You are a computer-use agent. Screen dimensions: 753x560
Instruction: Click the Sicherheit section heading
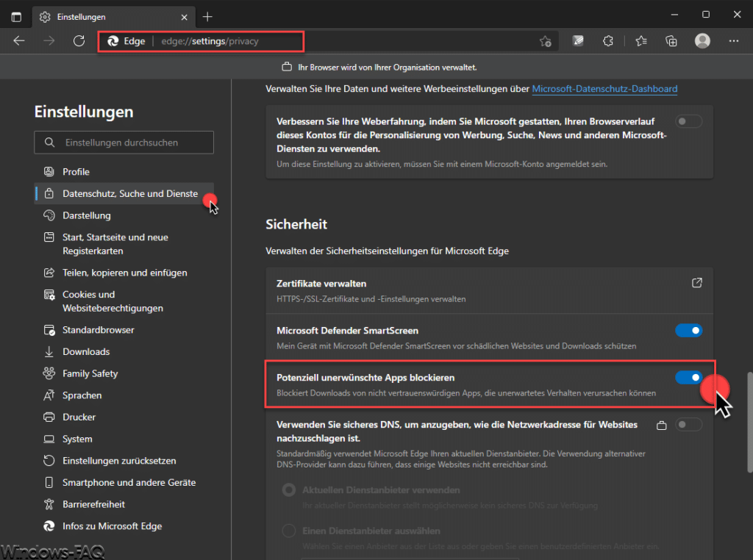[296, 224]
